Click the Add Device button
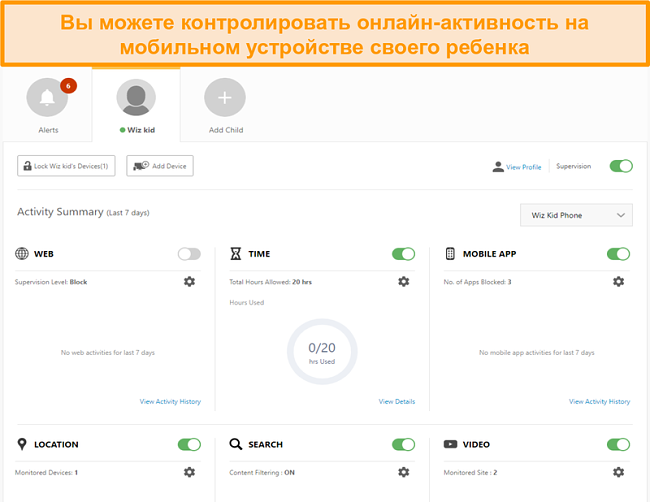This screenshot has width=650, height=502. [x=160, y=166]
